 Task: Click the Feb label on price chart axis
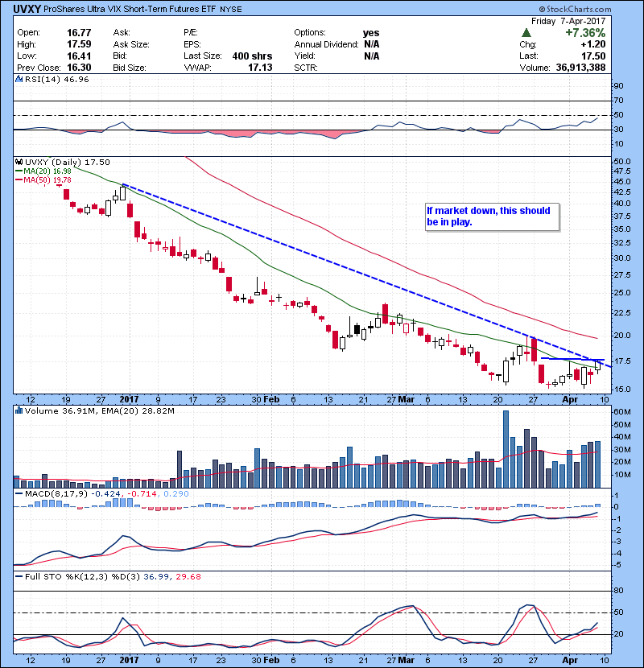271,399
